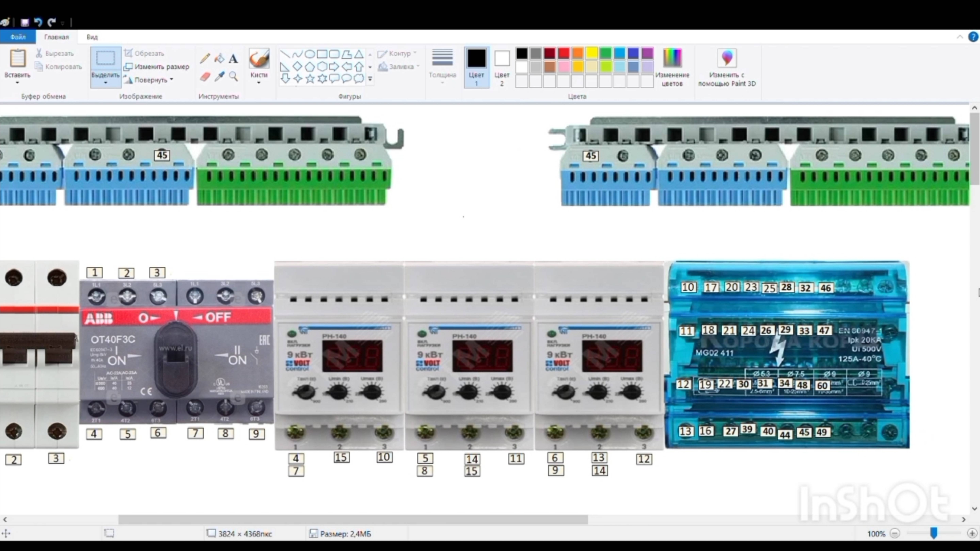The height and width of the screenshot is (551, 980).
Task: Select the Fill with color bucket tool
Action: tap(219, 58)
